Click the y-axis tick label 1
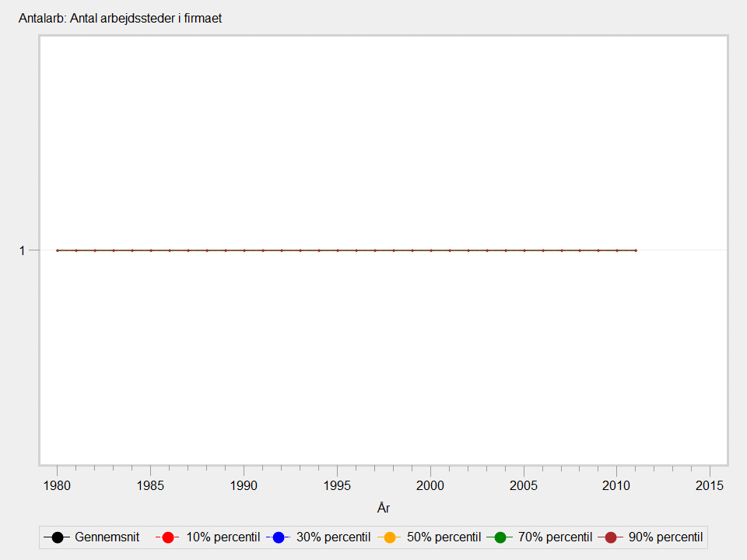The image size is (747, 560). pos(23,250)
